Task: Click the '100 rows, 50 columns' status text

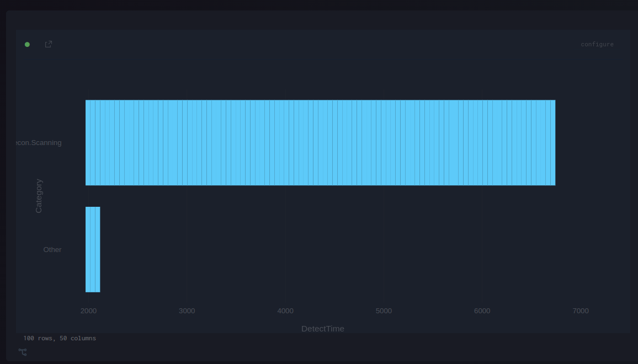Action: tap(60, 339)
